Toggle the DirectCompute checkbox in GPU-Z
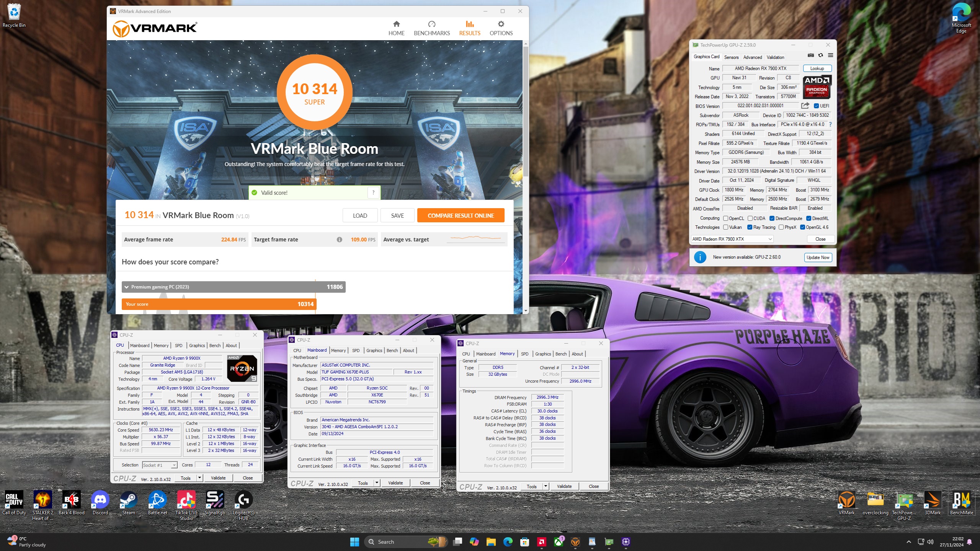This screenshot has height=551, width=980. (772, 218)
